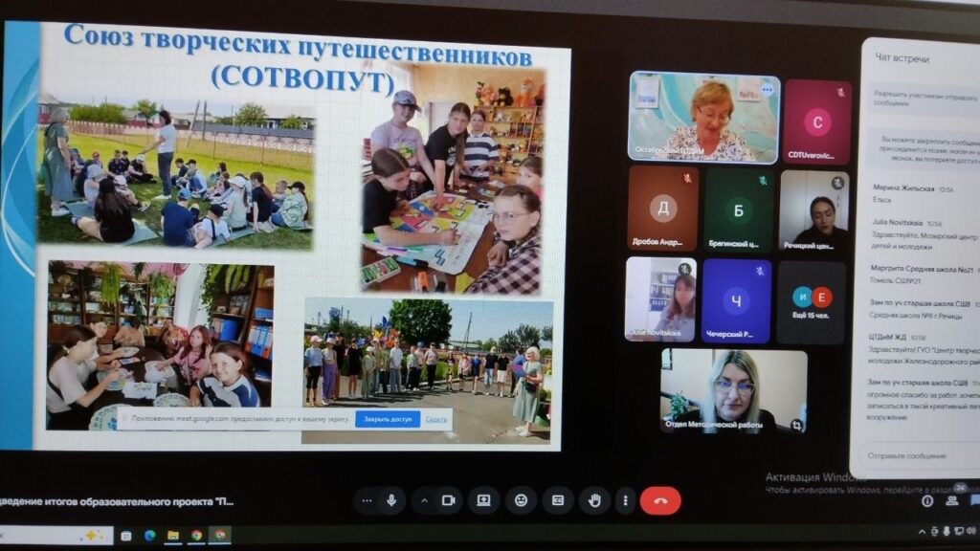Raise hand using the hand icon
This screenshot has width=980, height=551.
[594, 500]
